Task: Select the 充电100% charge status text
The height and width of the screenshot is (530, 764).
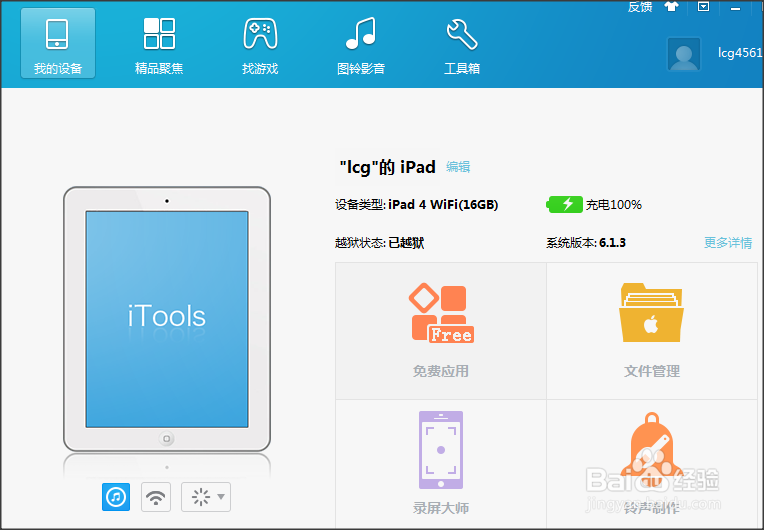Action: pyautogui.click(x=613, y=205)
